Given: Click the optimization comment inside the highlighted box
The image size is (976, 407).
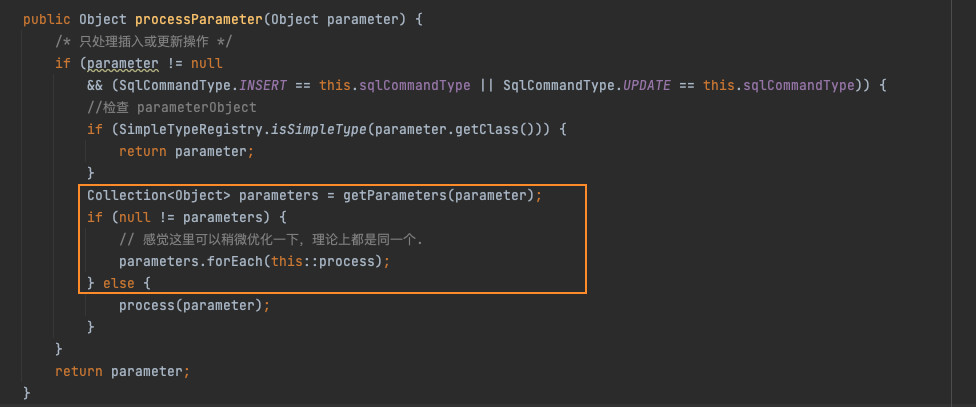Looking at the screenshot, I should click(270, 239).
